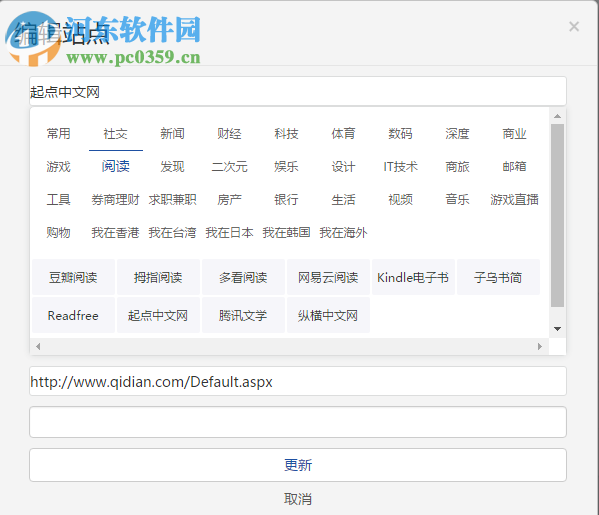599x515 pixels.
Task: Select the 游戏 category
Action: (x=58, y=167)
